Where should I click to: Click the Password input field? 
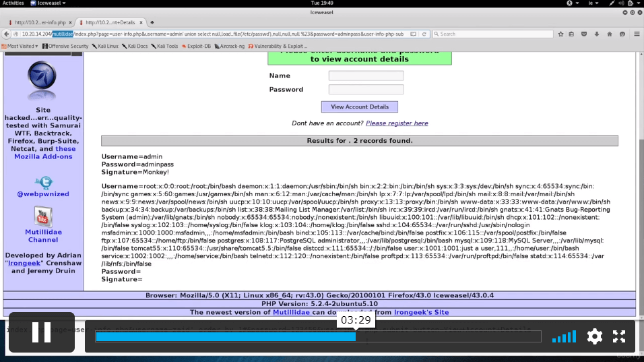pos(366,89)
